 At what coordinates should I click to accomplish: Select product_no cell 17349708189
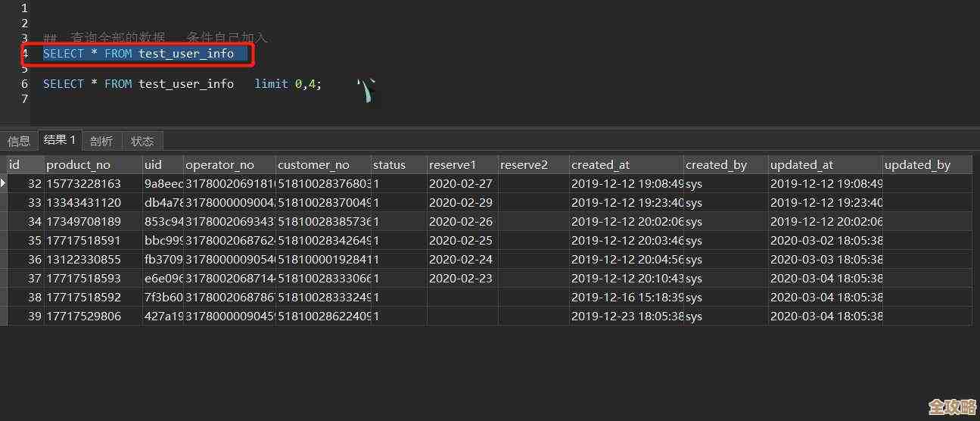click(93, 222)
